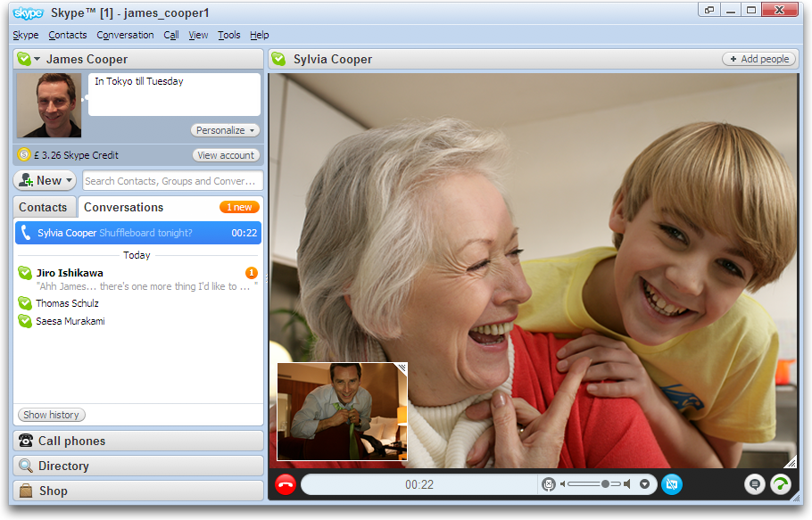
Task: Click the call volume slider handle
Action: coord(605,484)
